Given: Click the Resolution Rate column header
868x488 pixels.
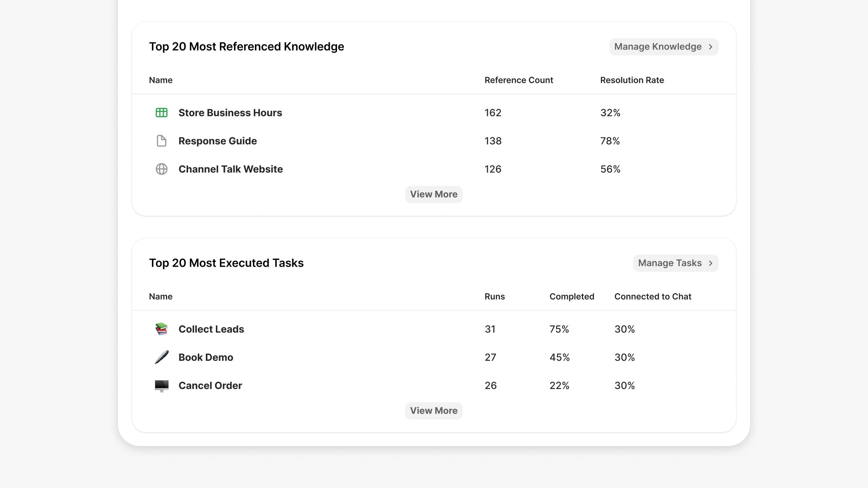Looking at the screenshot, I should 632,80.
